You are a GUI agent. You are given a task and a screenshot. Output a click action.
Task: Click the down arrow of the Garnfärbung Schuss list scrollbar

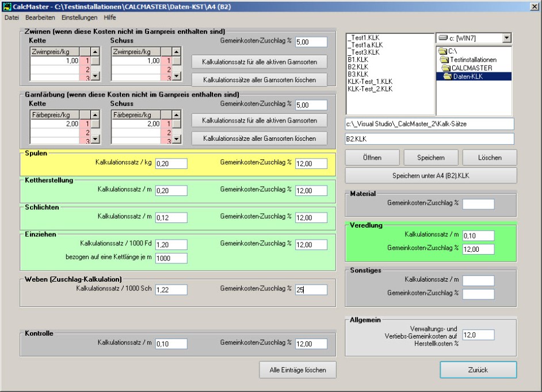177,139
